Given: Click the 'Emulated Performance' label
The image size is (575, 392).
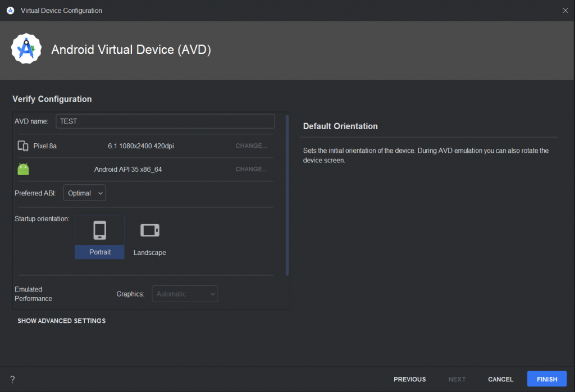Looking at the screenshot, I should pyautogui.click(x=33, y=294).
